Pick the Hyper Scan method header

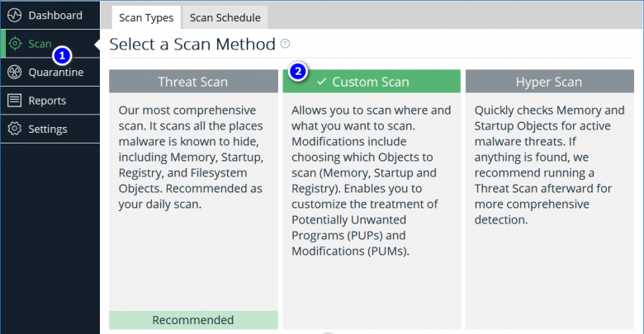tap(548, 82)
